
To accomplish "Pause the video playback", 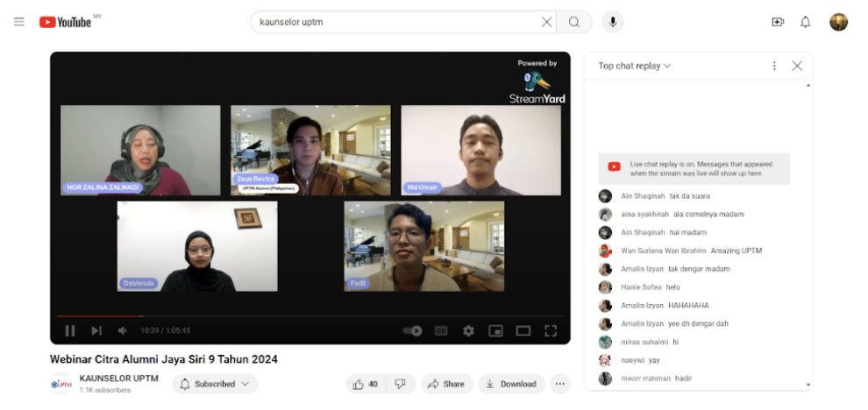I will 70,330.
